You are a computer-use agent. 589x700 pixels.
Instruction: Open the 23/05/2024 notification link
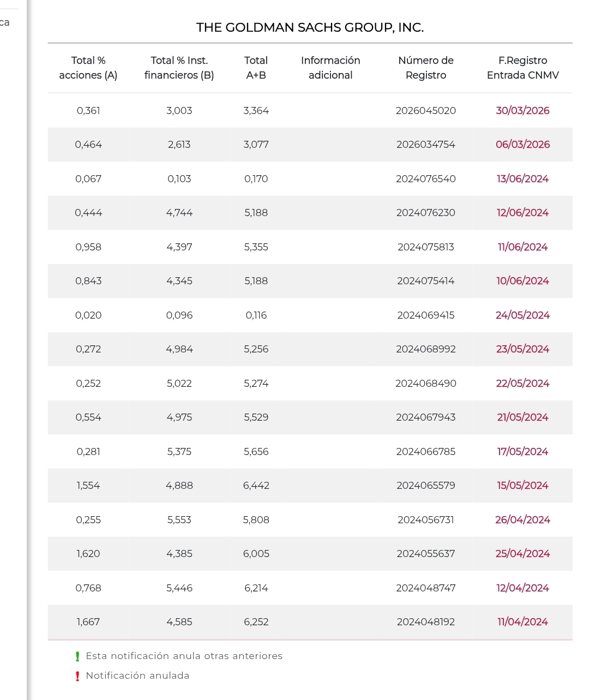522,349
